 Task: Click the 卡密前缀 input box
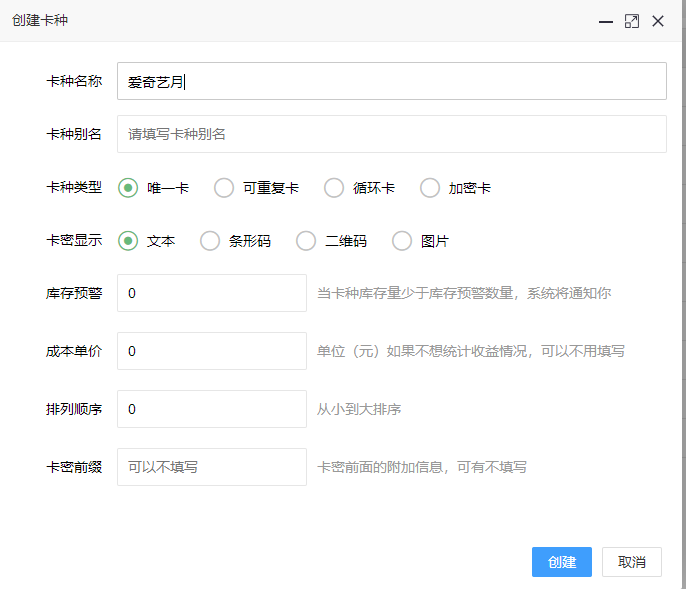click(212, 467)
